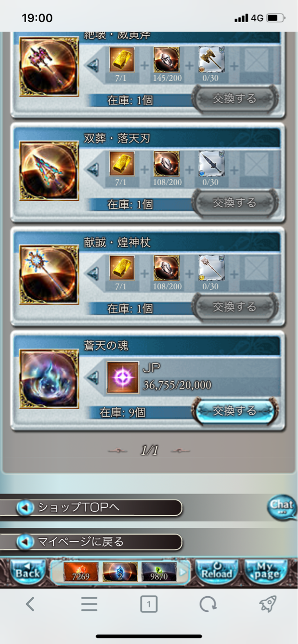Tap the gold brick material in 双葬・落天刃 row
The image size is (298, 644).
122,164
